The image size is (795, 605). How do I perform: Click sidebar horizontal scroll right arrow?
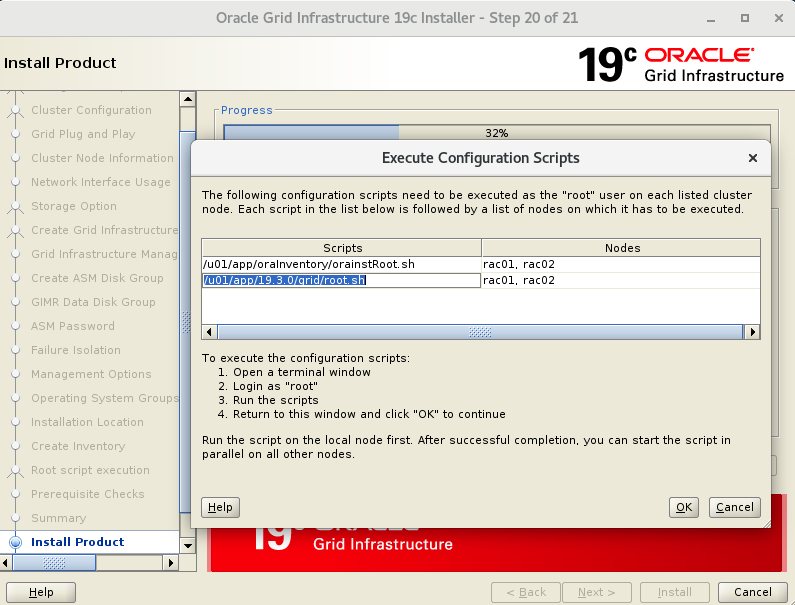coord(171,563)
